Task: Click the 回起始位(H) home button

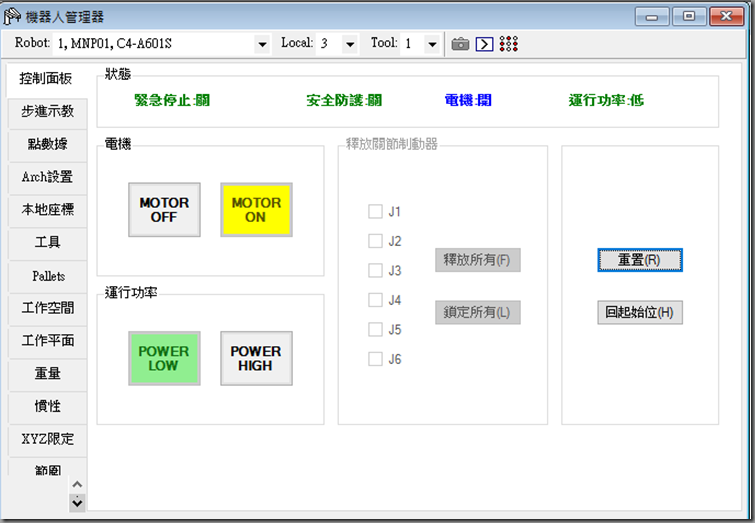Action: tap(640, 313)
